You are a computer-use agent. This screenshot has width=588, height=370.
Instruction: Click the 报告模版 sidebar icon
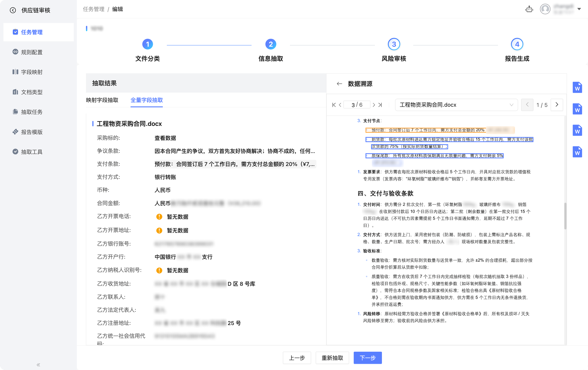pyautogui.click(x=15, y=132)
